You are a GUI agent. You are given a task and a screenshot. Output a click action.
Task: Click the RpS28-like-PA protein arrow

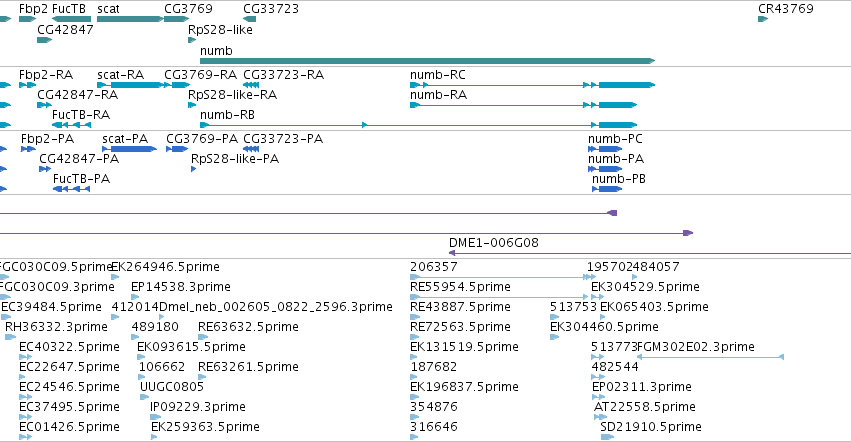193,169
